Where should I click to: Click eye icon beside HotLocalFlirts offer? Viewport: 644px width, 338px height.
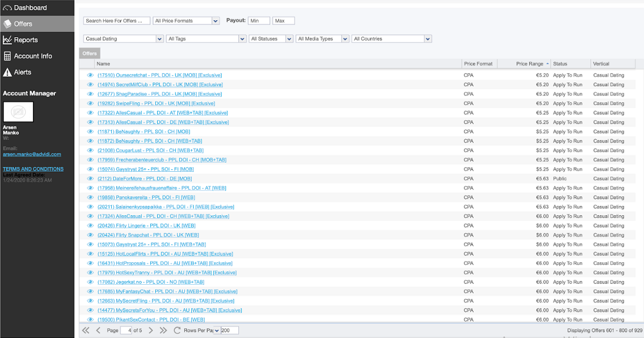[90, 254]
